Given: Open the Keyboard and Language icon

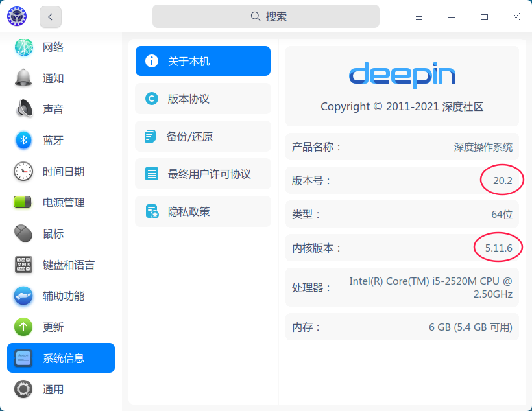Looking at the screenshot, I should [24, 265].
